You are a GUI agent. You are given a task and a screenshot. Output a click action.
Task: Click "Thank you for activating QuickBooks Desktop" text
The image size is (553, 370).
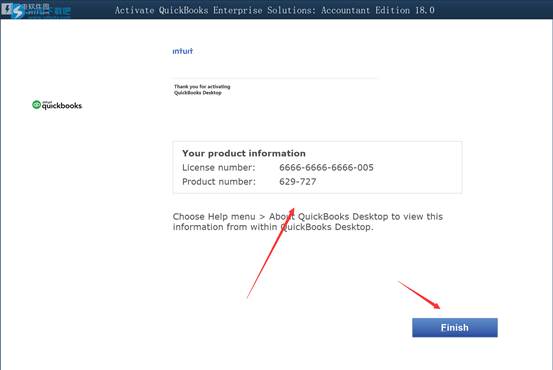coord(202,90)
